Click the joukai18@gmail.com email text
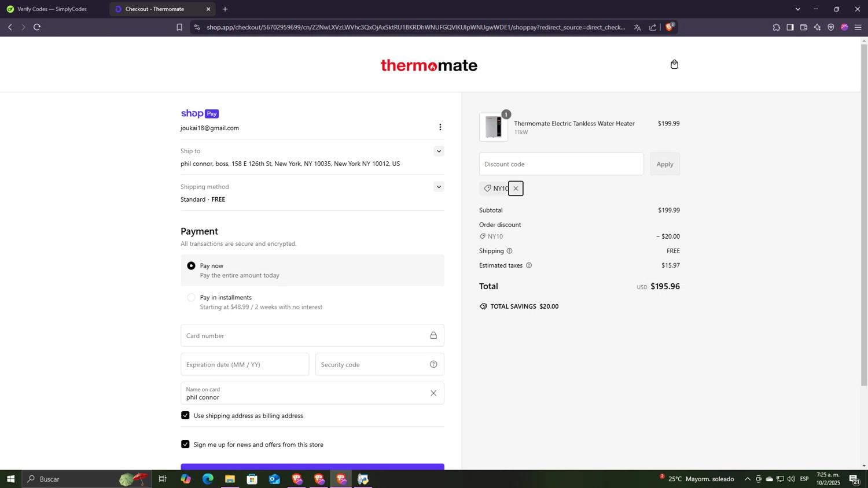Viewport: 868px width, 488px height. (209, 128)
